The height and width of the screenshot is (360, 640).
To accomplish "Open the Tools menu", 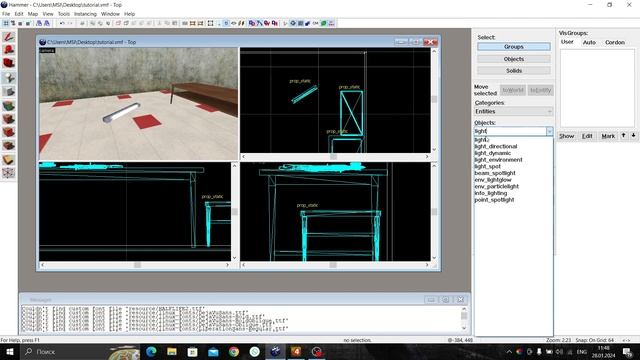I will click(64, 14).
